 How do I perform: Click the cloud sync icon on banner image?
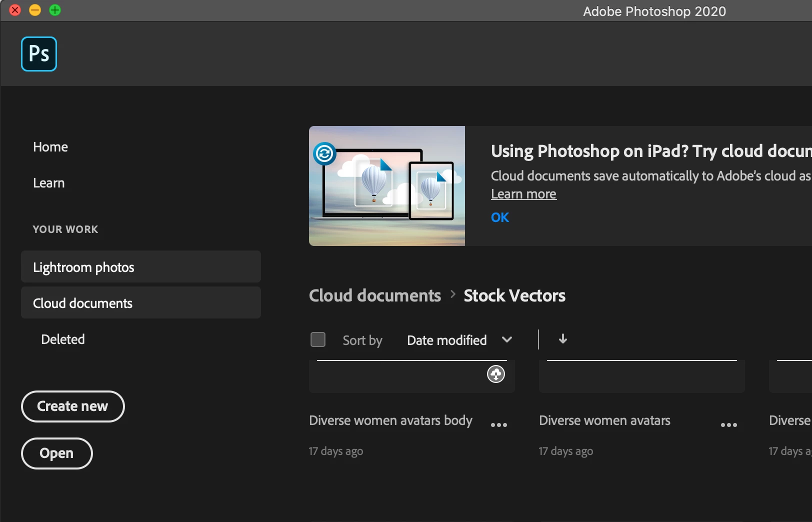[x=324, y=153]
